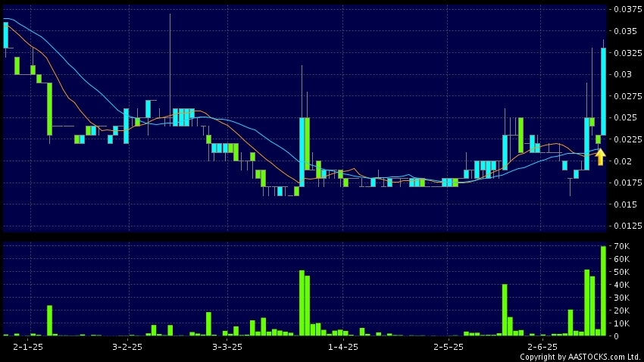Click the Copyright by AASTOCKS.com Ltd. text

[x=580, y=357]
